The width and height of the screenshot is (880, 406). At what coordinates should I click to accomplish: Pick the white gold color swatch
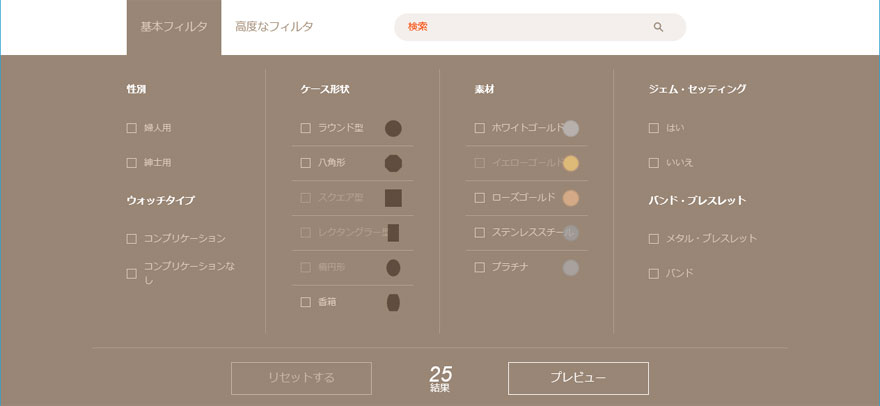coord(571,129)
